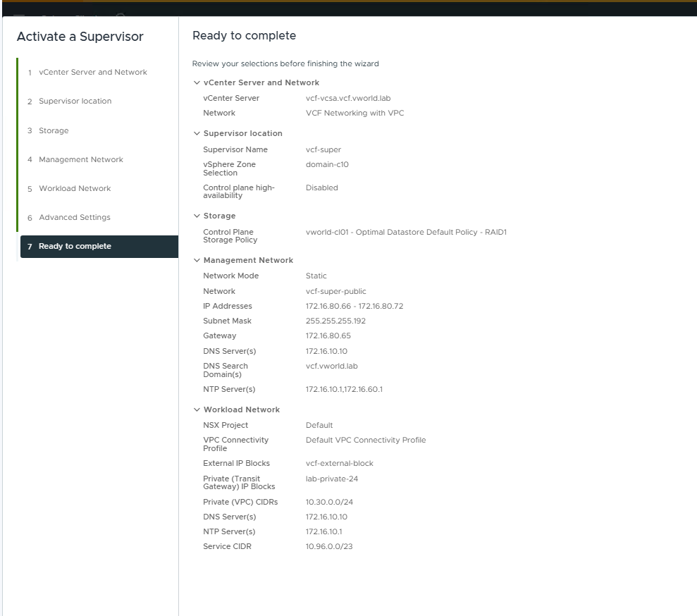Collapse the vCenter Server and Network section chevron

tap(197, 83)
